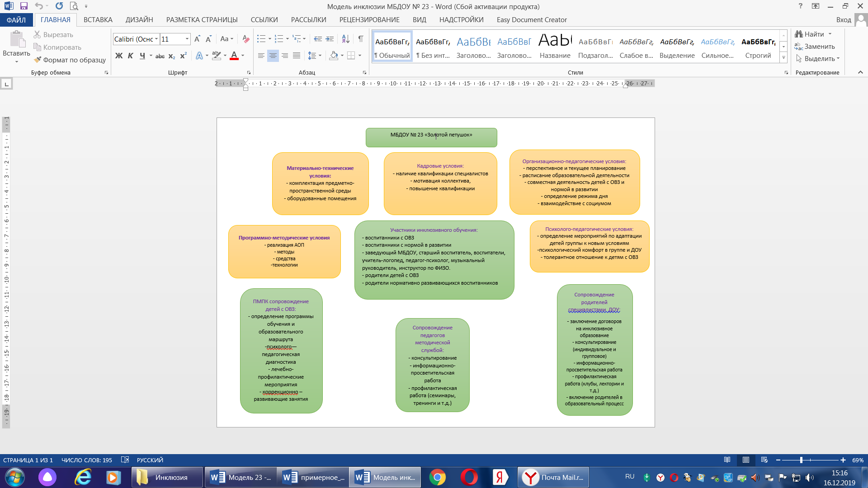
Task: Click the Clear Formatting eraser icon
Action: pyautogui.click(x=245, y=39)
